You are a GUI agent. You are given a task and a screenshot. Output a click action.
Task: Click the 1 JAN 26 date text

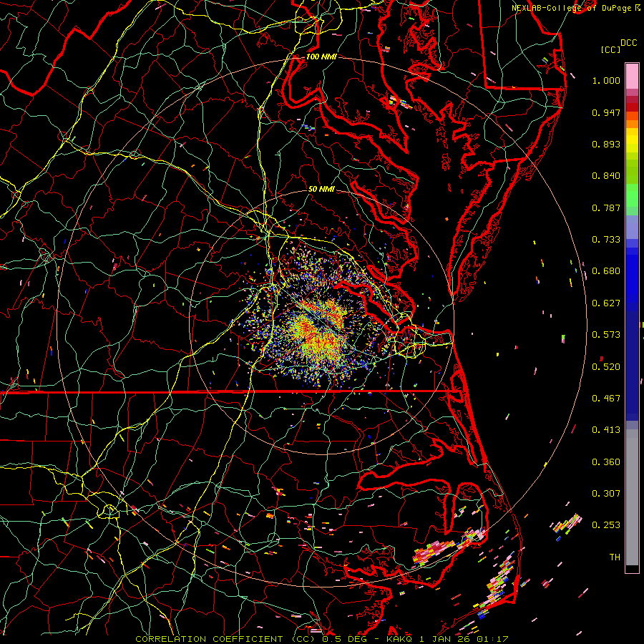(x=446, y=639)
